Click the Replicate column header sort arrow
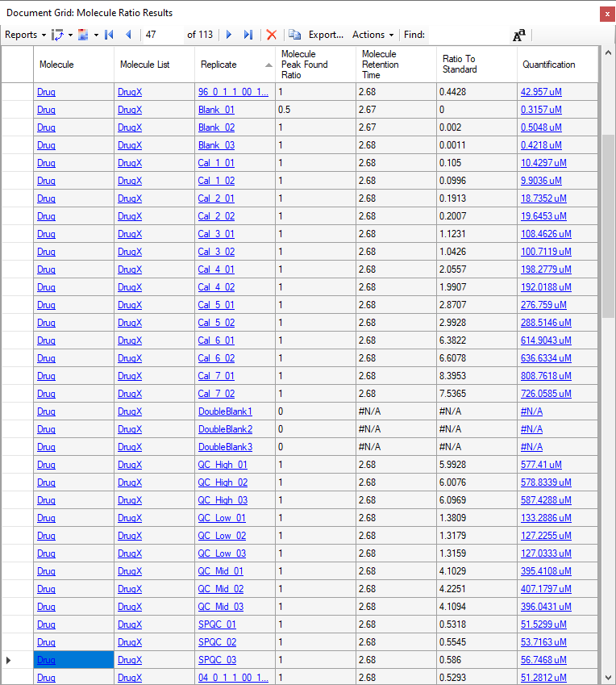Viewport: 616px width, 685px height. (268, 65)
